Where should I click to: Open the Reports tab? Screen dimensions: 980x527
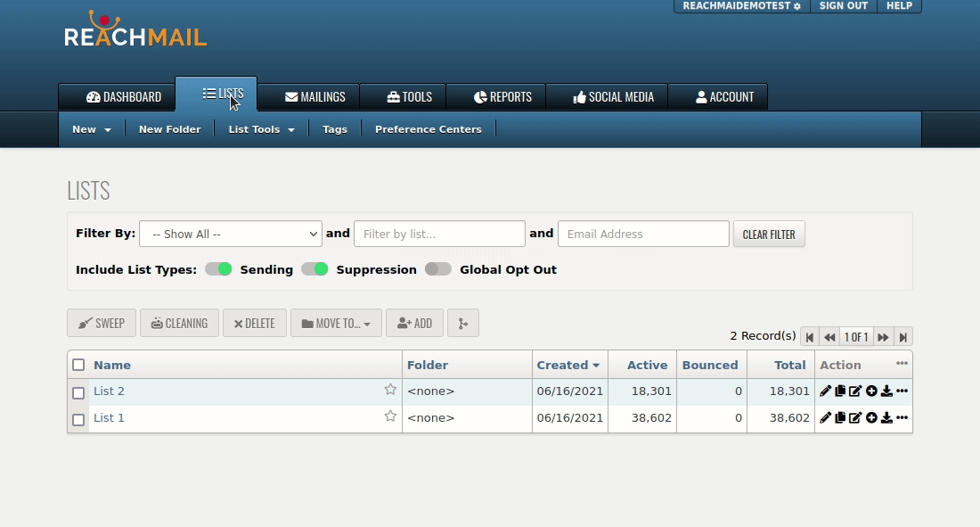tap(502, 97)
